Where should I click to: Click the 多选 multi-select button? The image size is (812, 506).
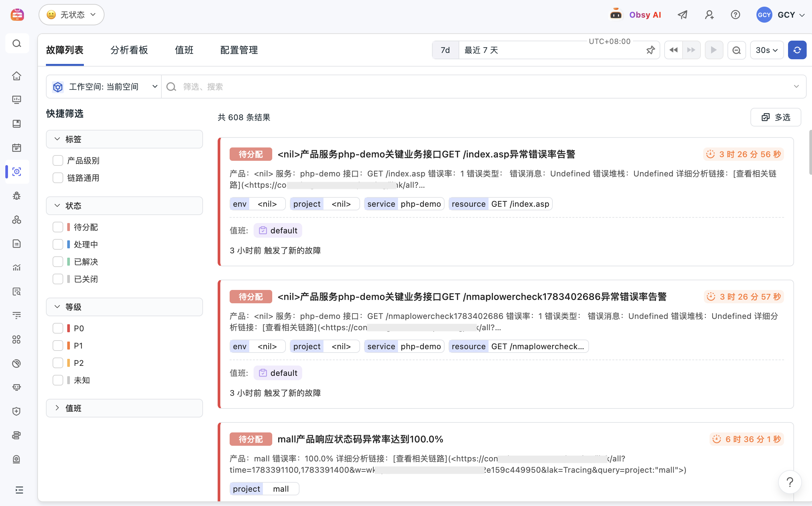[775, 118]
